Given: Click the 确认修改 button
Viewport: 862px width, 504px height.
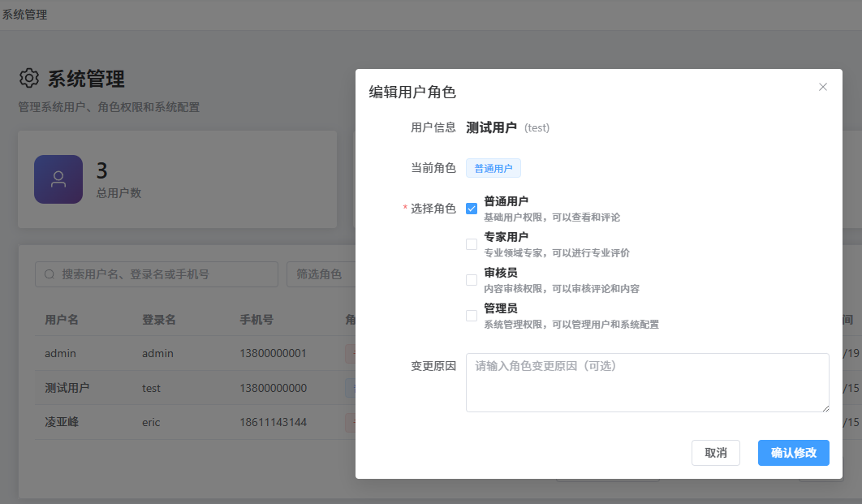Looking at the screenshot, I should point(793,453).
